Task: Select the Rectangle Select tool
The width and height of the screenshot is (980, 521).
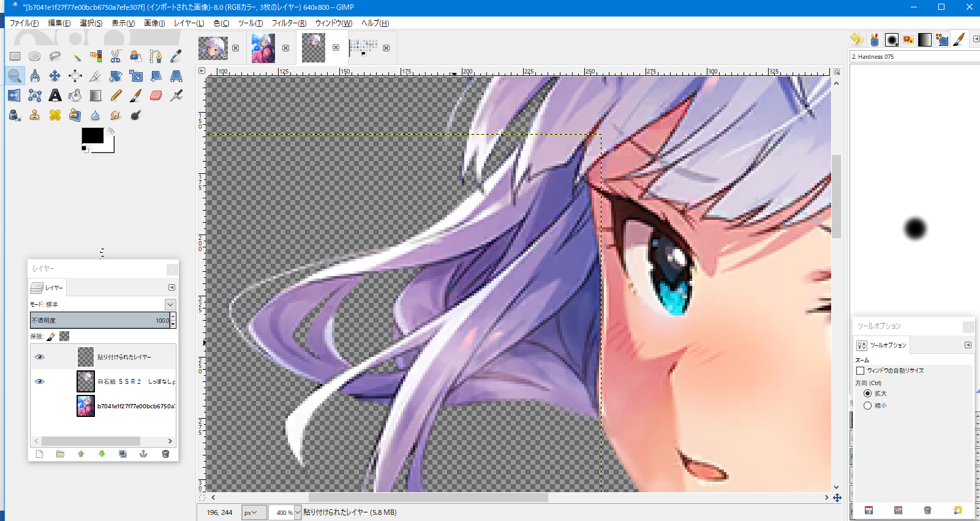Action: 15,56
